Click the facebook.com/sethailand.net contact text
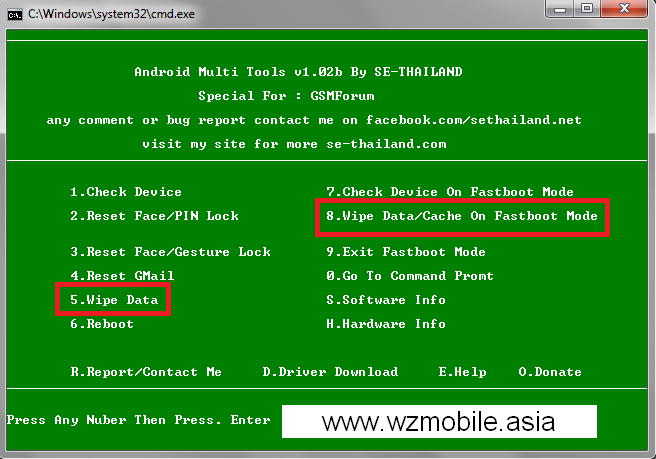This screenshot has height=459, width=656. [x=474, y=120]
